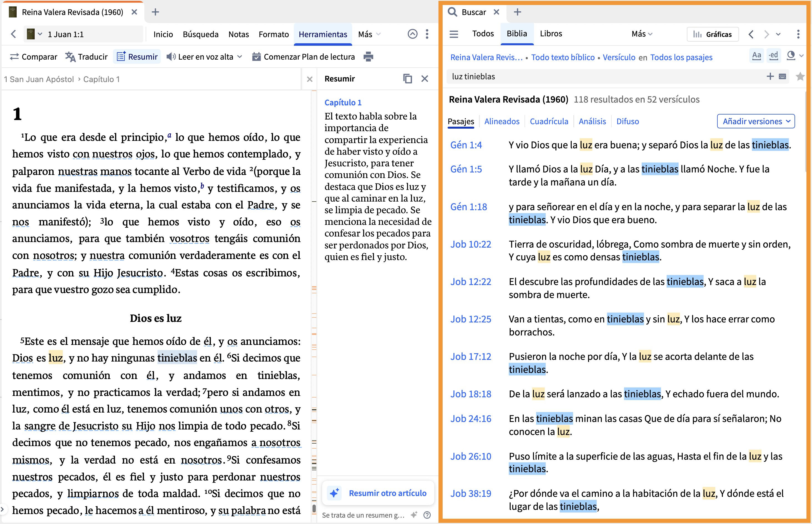
Task: Click the help question-mark icon in Resumir panel
Action: (x=427, y=515)
